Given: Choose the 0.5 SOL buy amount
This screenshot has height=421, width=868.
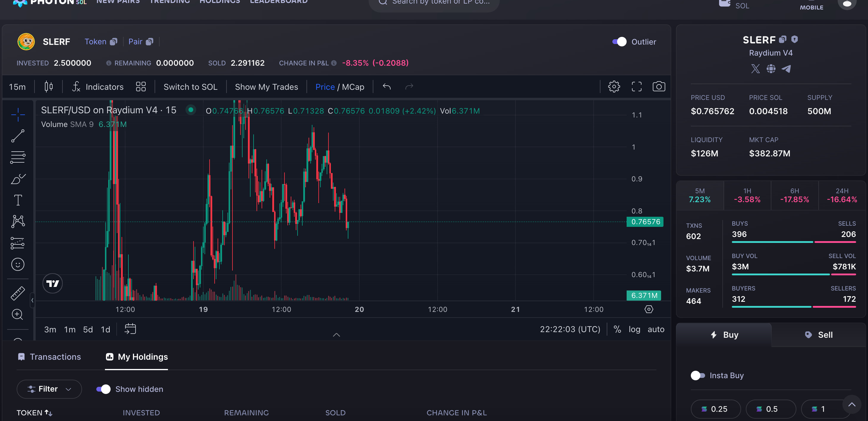Looking at the screenshot, I should point(771,409).
